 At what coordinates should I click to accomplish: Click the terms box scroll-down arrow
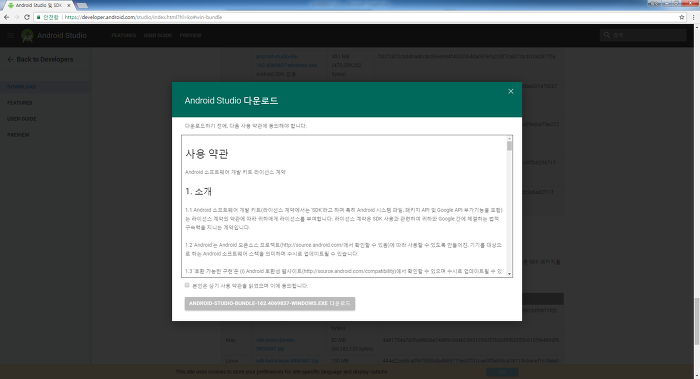click(x=509, y=274)
